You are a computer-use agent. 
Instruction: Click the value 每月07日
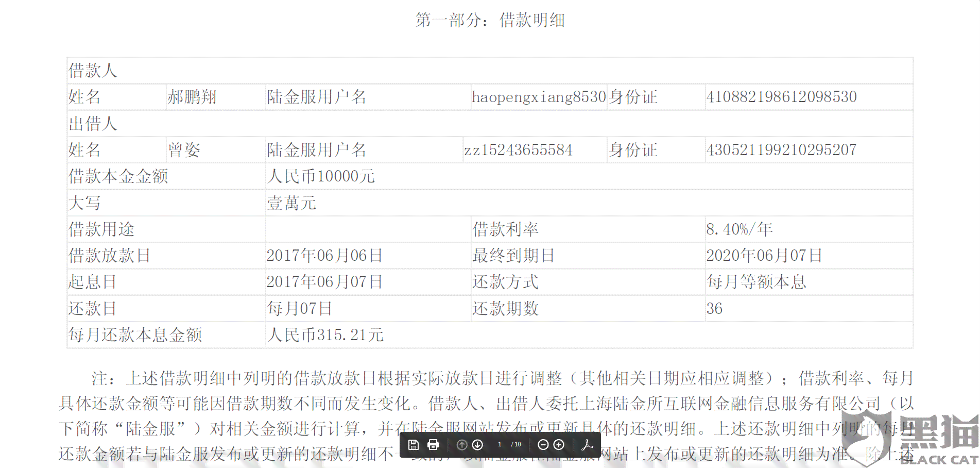299,309
